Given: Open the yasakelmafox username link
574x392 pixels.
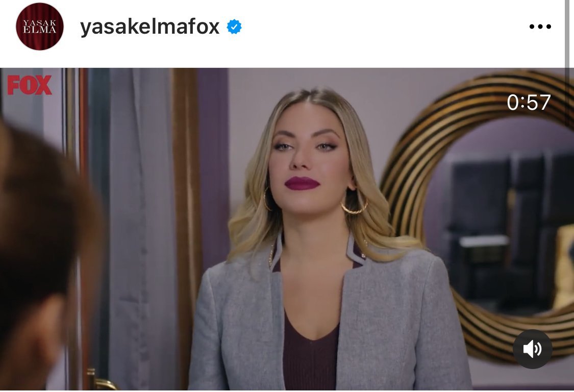Looking at the screenshot, I should click(x=149, y=27).
